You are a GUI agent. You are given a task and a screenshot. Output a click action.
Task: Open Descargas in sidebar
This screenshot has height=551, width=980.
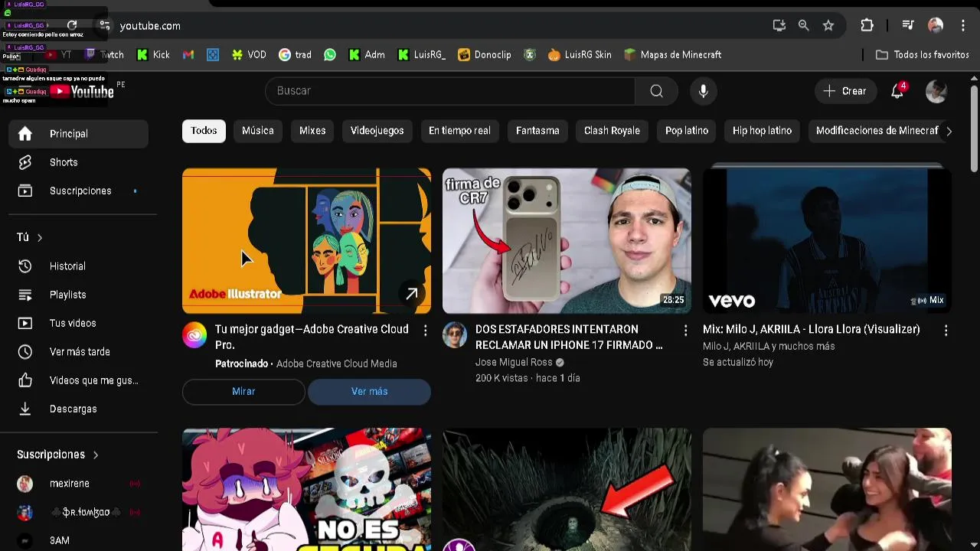79,409
